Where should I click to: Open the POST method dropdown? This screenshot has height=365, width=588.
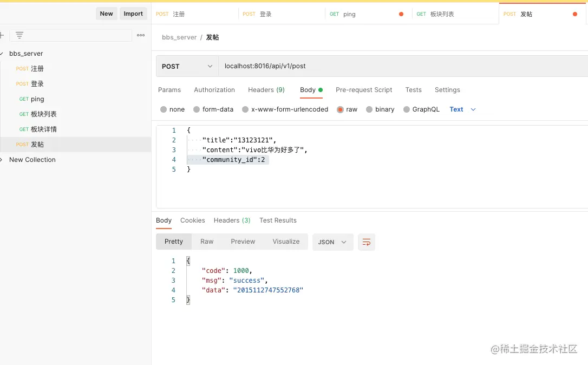pos(187,67)
